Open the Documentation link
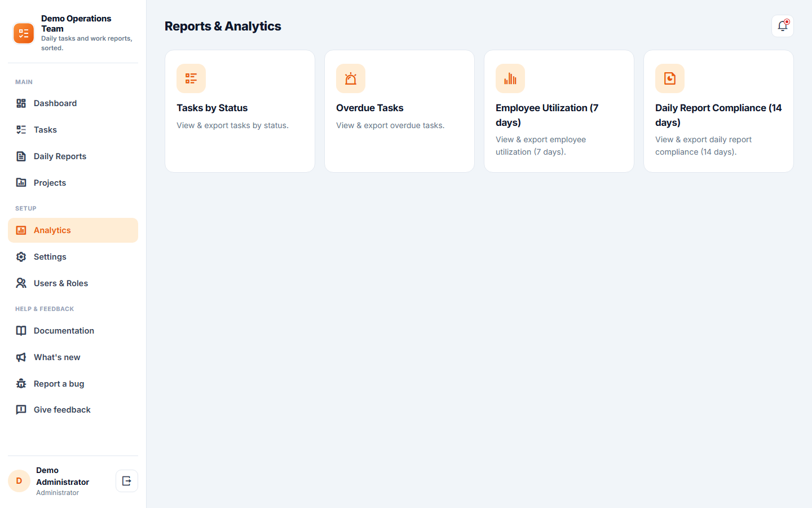The width and height of the screenshot is (812, 508). 73,331
